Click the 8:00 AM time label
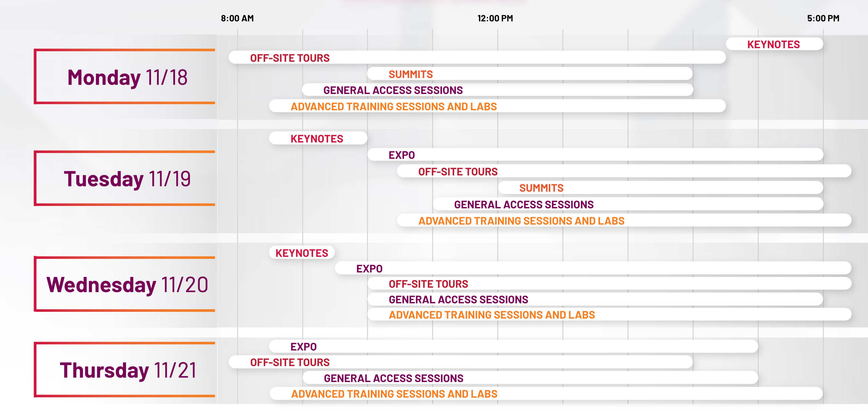The width and height of the screenshot is (868, 418). 237,18
